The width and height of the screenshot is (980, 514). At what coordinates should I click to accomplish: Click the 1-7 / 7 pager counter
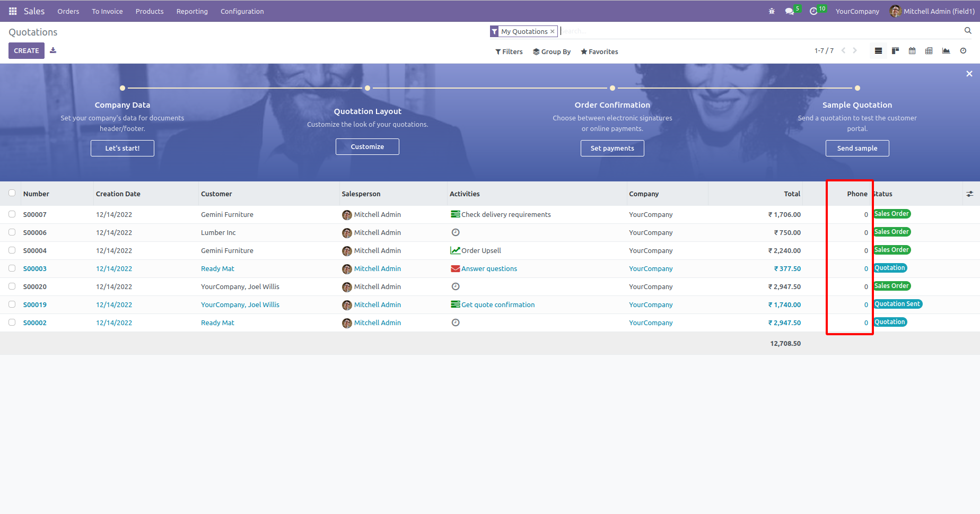(824, 51)
